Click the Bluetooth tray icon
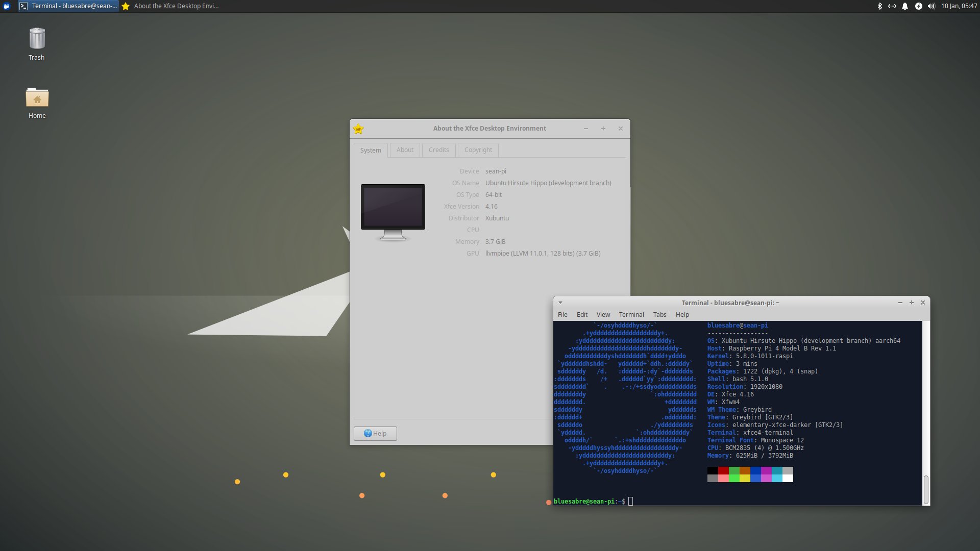This screenshot has width=980, height=551. pos(879,6)
